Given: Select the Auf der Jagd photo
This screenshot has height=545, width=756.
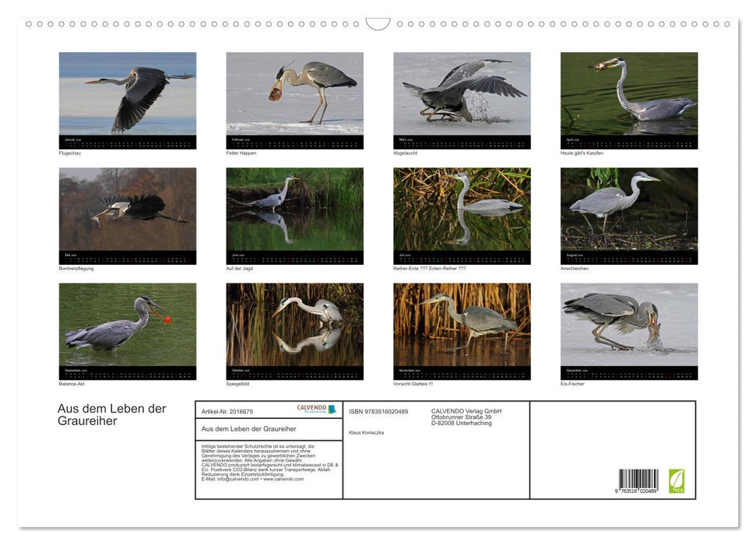Looking at the screenshot, I should [294, 209].
